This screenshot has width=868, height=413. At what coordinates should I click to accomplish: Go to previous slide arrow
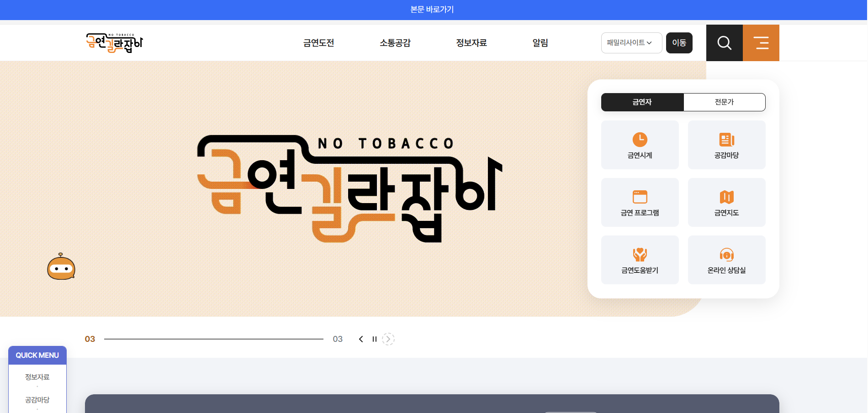[x=361, y=339]
